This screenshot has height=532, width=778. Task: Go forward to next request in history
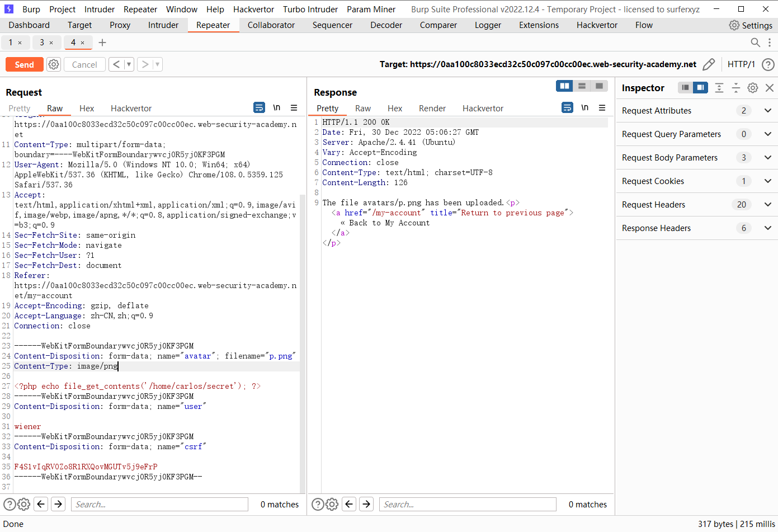click(145, 64)
